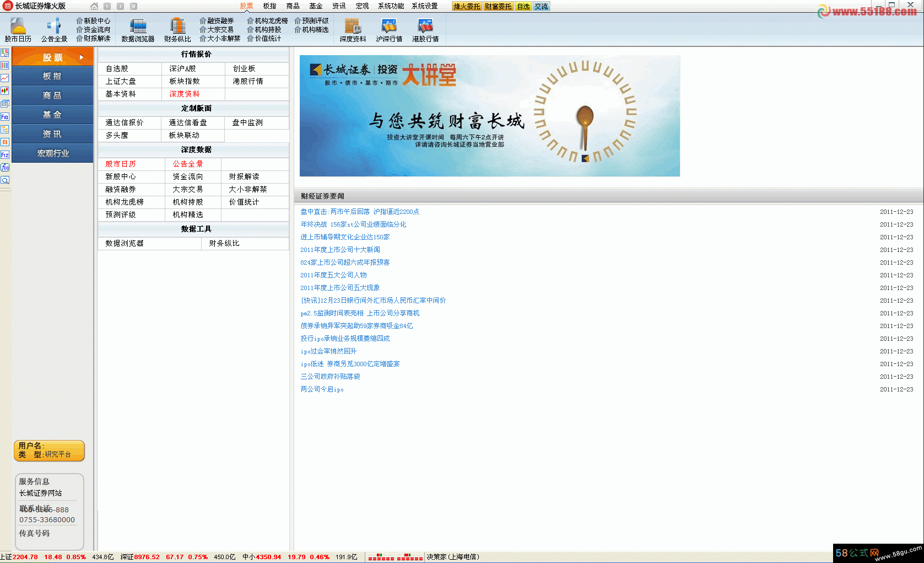Open the 沪深行情 toolbar icon
Image resolution: width=924 pixels, height=563 pixels.
click(389, 30)
